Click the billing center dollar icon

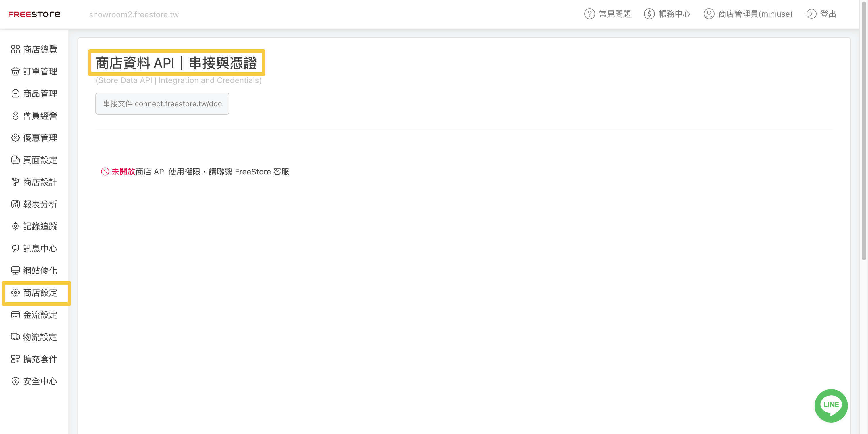click(x=649, y=14)
